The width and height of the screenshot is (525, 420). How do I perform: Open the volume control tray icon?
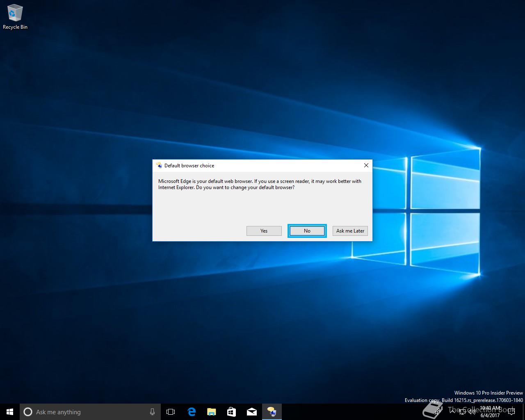pos(472,412)
